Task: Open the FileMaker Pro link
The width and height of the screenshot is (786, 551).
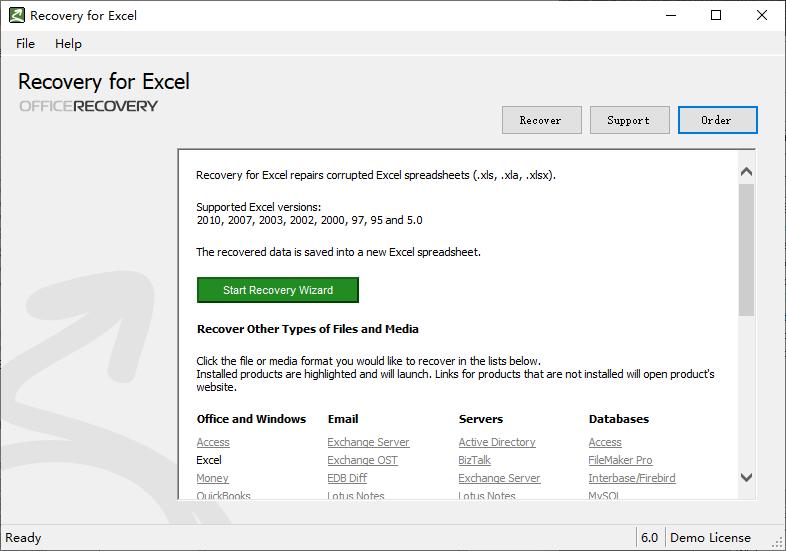Action: tap(621, 460)
